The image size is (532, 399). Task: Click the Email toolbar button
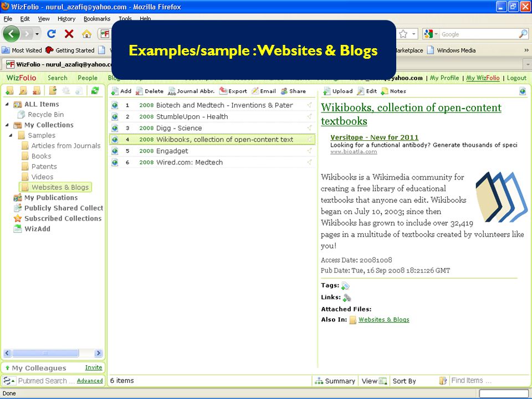pyautogui.click(x=264, y=91)
